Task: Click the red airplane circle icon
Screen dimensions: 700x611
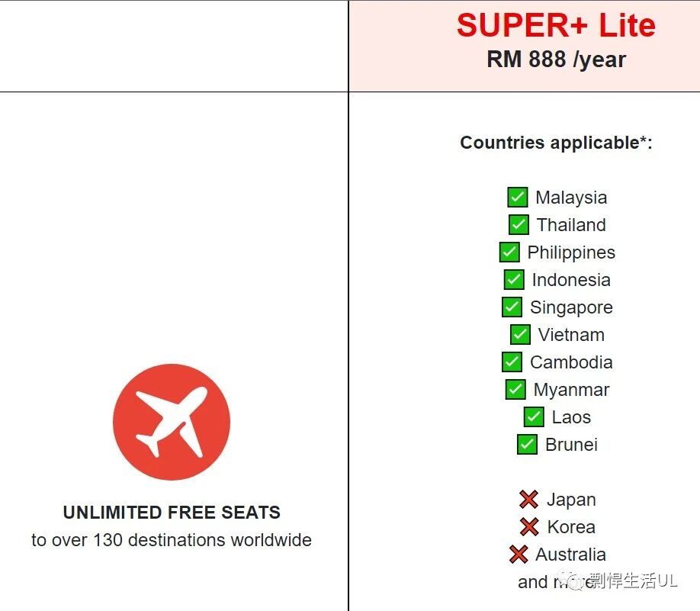Action: click(x=172, y=422)
